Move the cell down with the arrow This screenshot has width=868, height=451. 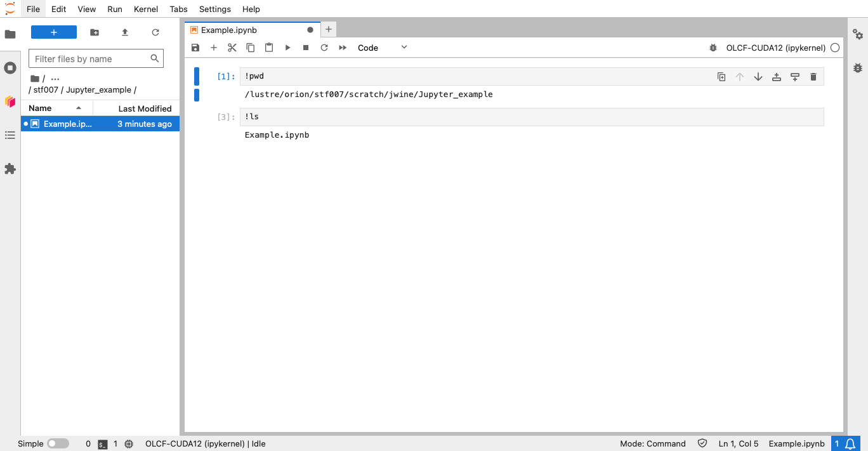click(758, 77)
